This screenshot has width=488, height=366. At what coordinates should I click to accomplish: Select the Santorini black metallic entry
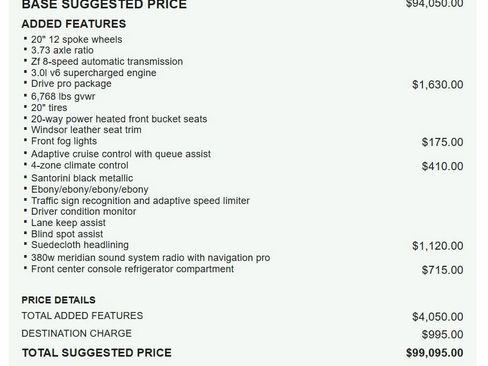82,178
